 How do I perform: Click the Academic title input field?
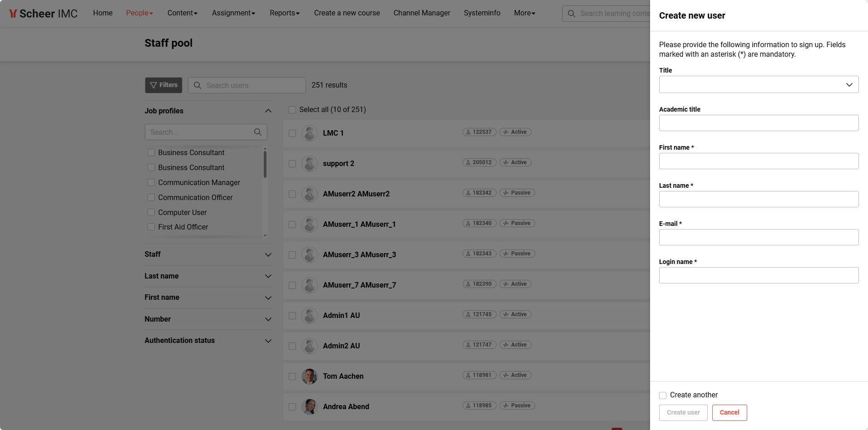tap(759, 123)
